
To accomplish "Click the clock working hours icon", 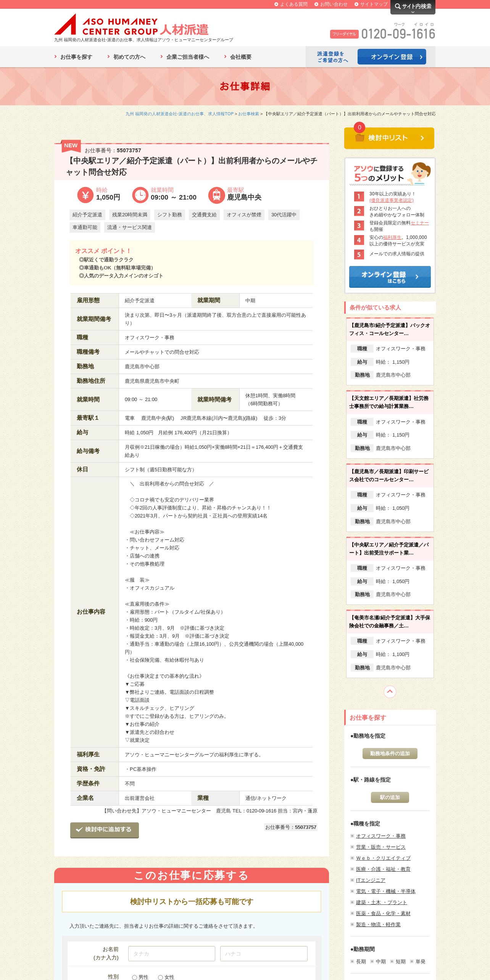I will pos(140,195).
